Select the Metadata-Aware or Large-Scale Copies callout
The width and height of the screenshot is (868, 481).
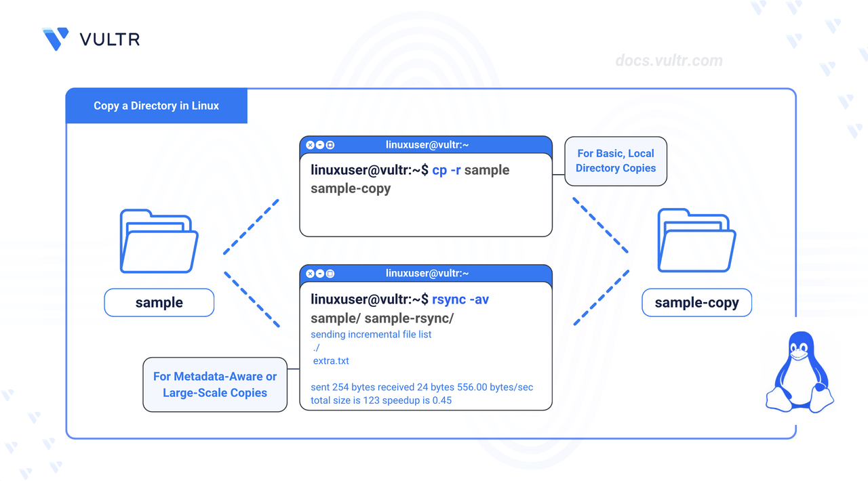[x=215, y=385]
